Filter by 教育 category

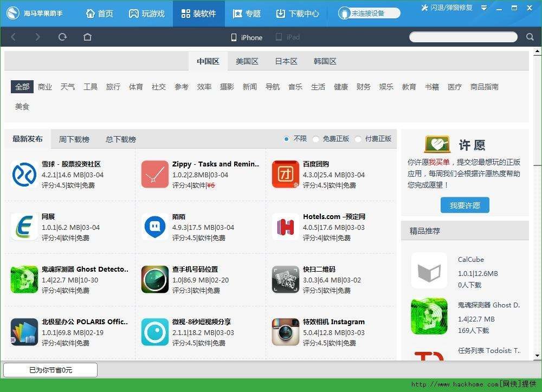pyautogui.click(x=409, y=87)
